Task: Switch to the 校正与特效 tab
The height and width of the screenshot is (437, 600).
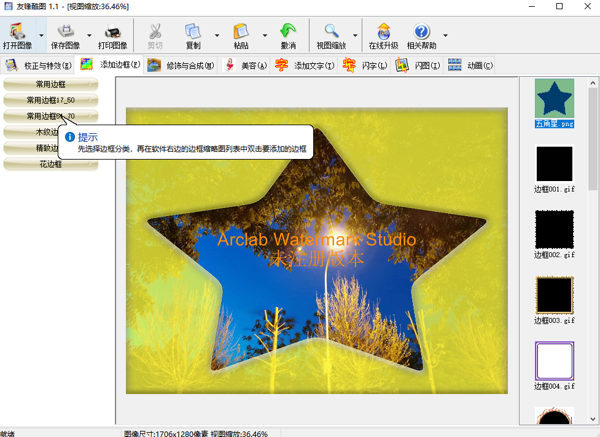Action: (x=39, y=66)
